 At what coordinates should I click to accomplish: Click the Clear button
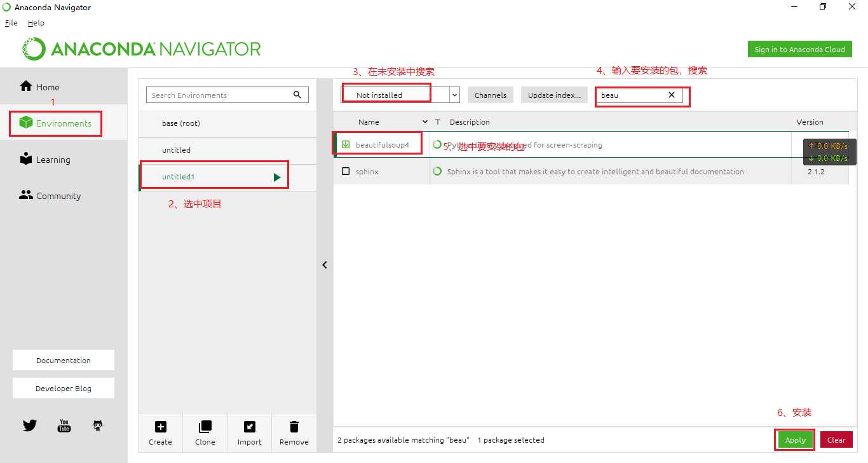point(836,439)
